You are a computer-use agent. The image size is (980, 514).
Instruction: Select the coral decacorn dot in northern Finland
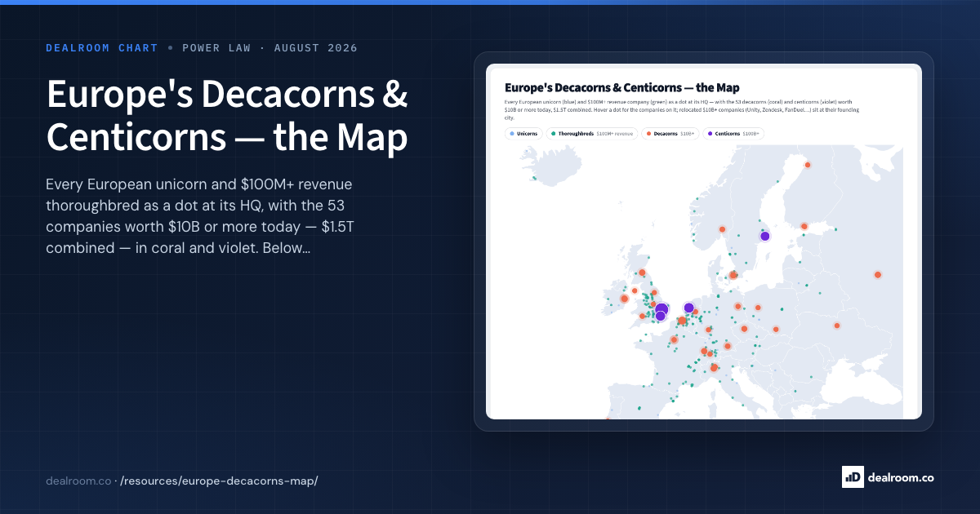(x=808, y=166)
